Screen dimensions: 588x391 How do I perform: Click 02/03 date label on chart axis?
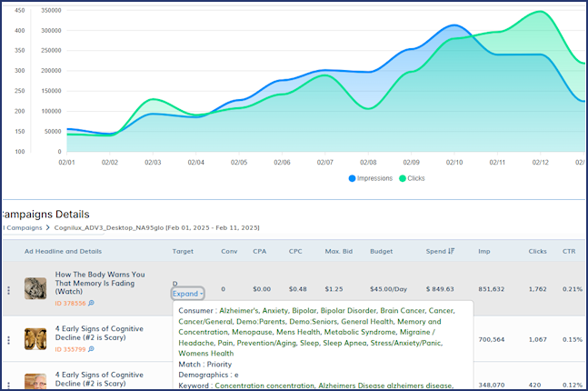[153, 163]
